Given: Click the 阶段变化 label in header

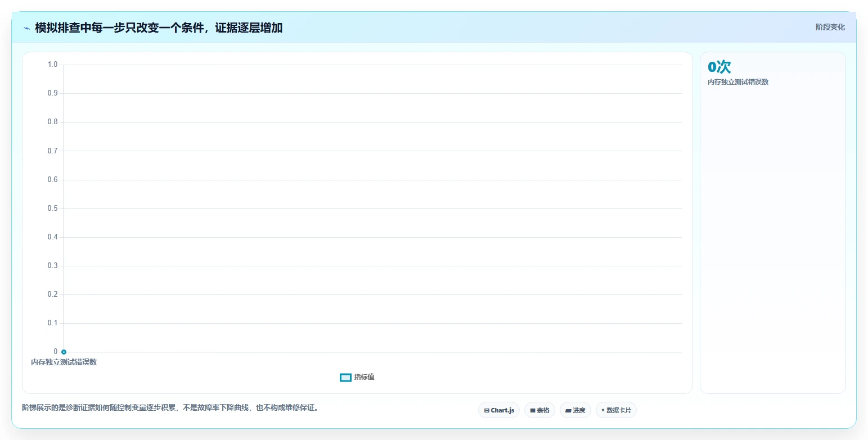Looking at the screenshot, I should pyautogui.click(x=830, y=27).
